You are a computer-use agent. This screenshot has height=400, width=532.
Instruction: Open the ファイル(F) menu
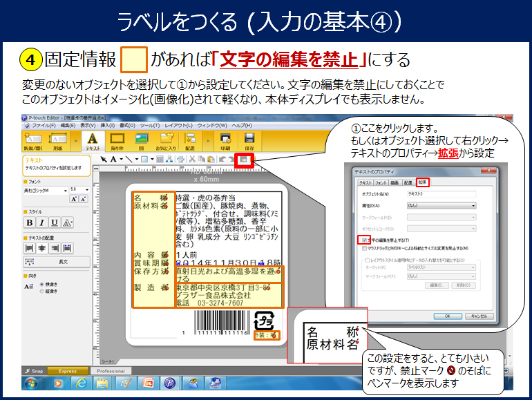click(44, 126)
